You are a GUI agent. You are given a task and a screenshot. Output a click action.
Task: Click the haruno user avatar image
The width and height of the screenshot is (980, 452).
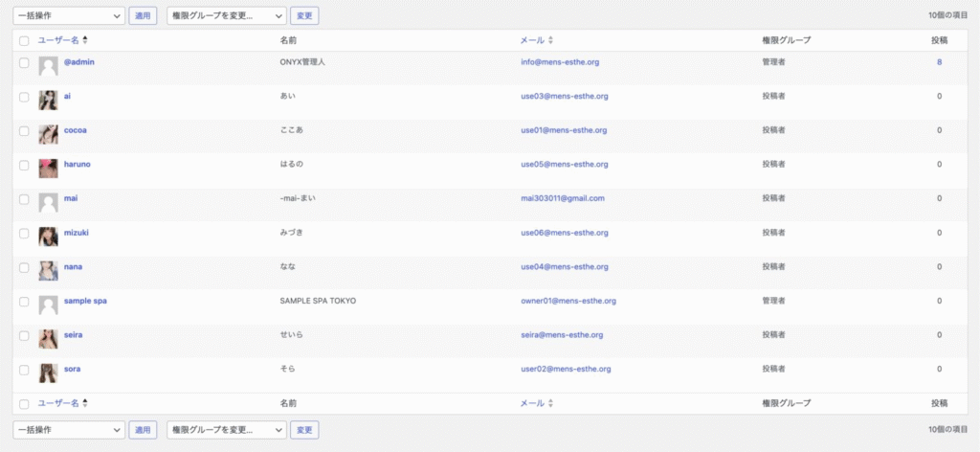point(48,169)
